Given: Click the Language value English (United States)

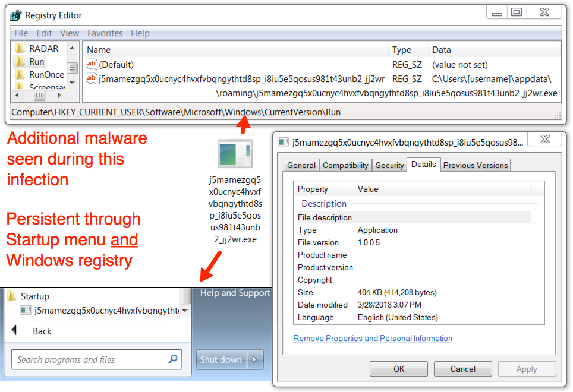Looking at the screenshot, I should [398, 317].
